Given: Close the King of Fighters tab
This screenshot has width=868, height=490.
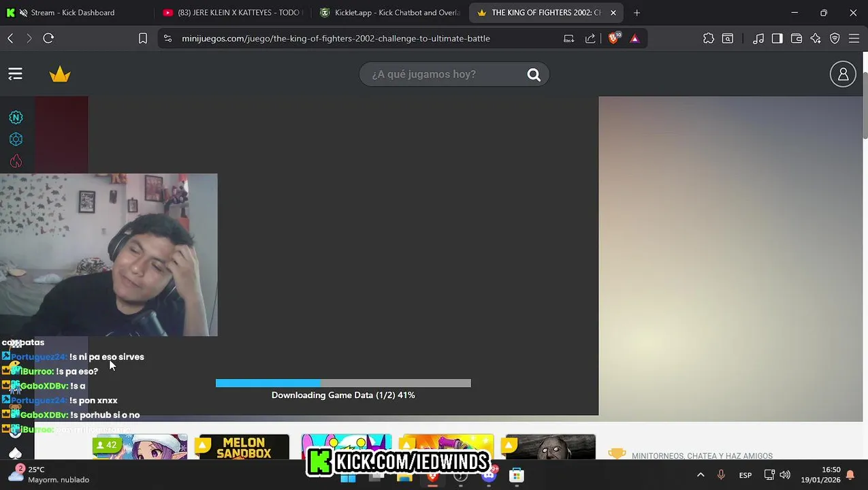Looking at the screenshot, I should [613, 12].
